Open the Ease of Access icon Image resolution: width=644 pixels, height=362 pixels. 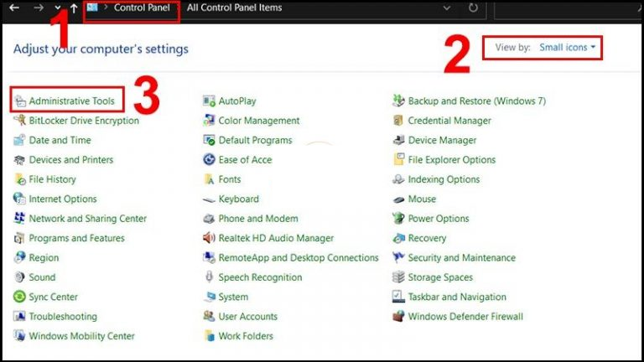(x=209, y=159)
